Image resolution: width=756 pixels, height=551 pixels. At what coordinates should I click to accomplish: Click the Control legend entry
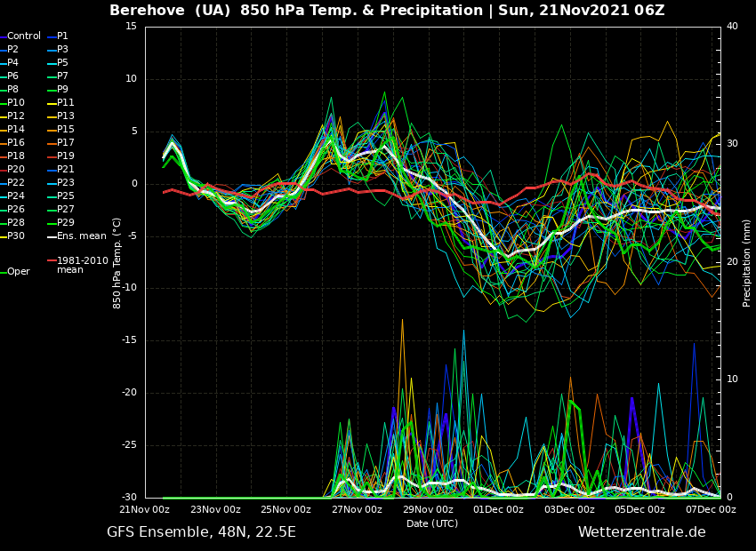tap(24, 36)
